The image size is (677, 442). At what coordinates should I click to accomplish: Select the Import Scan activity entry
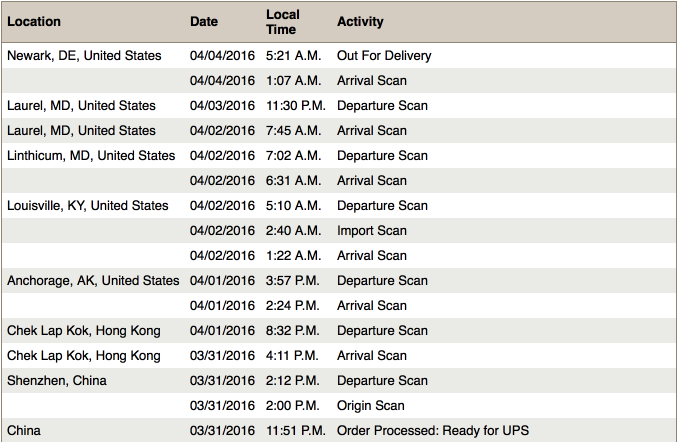pos(372,231)
